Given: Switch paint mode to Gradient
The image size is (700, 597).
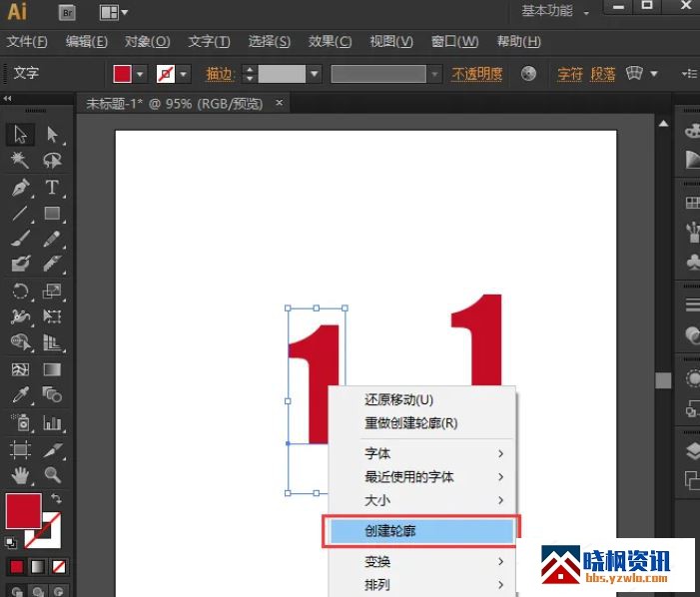Looking at the screenshot, I should tap(38, 567).
